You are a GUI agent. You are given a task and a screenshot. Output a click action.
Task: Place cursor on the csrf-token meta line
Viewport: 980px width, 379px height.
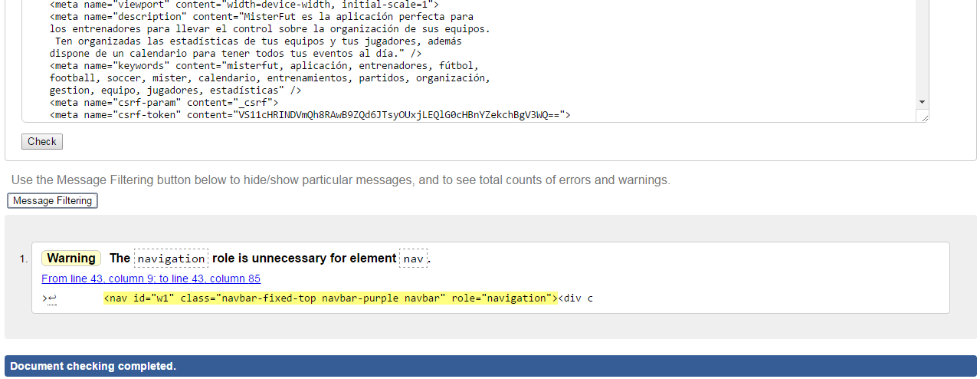pyautogui.click(x=310, y=115)
